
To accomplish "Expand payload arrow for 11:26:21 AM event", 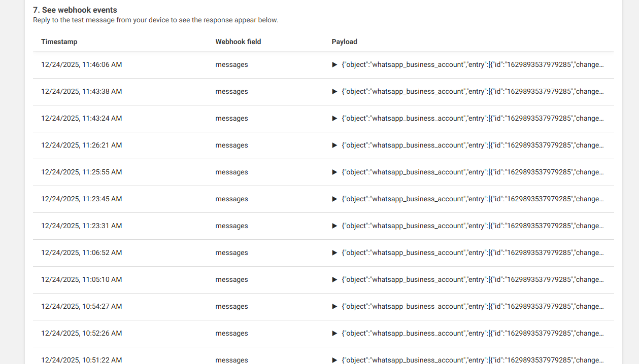I will click(x=334, y=145).
